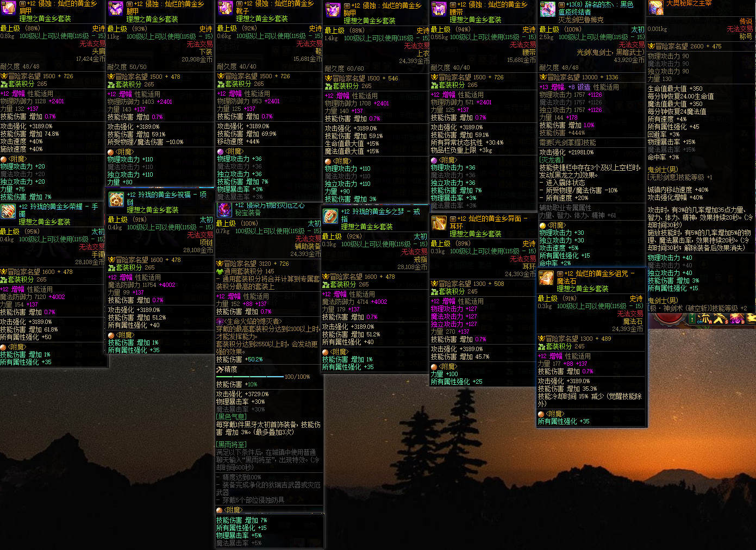Click the boots (靴子) item icon
Image resolution: width=756 pixels, height=550 pixels.
click(225, 8)
